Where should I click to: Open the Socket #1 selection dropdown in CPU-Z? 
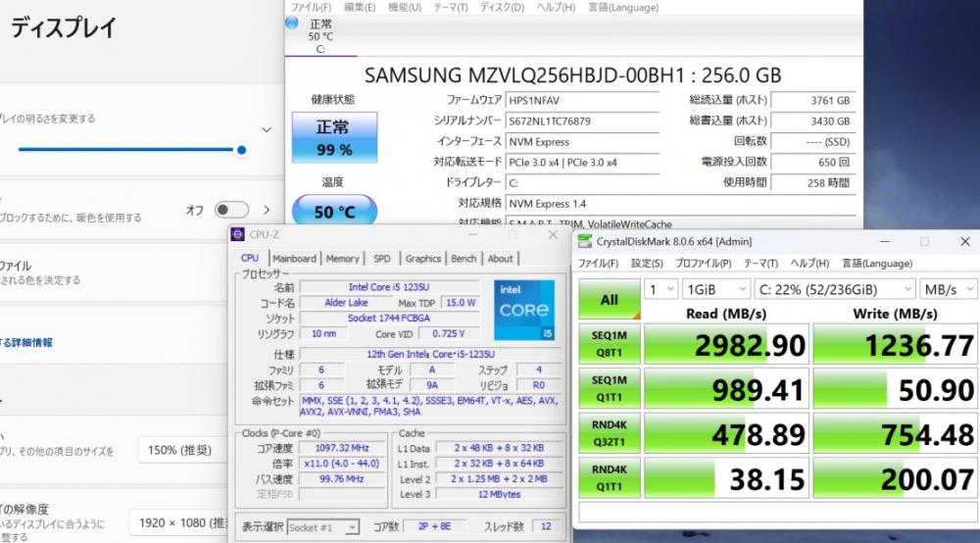(x=323, y=527)
